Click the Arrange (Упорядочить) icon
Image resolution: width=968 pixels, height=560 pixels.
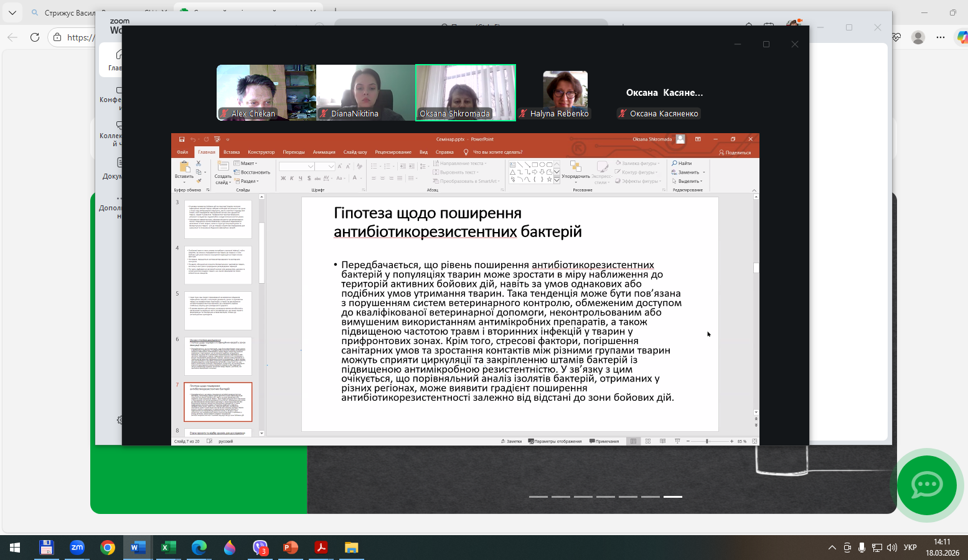[x=575, y=167]
